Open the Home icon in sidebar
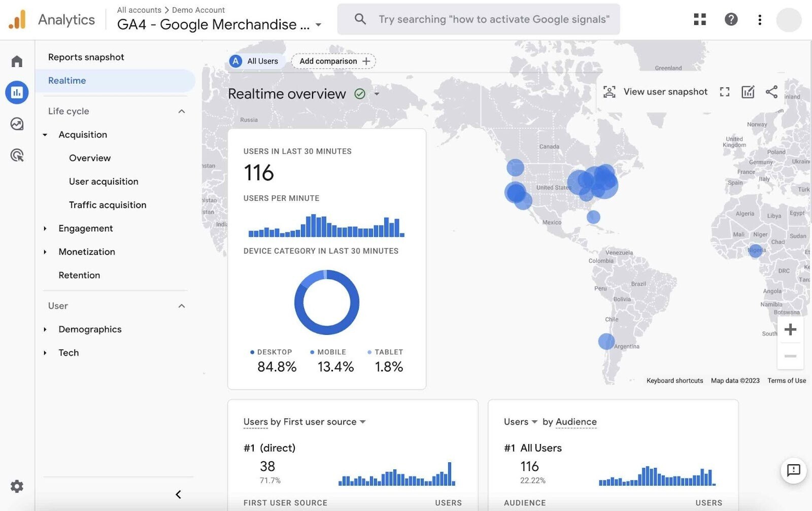This screenshot has width=812, height=511. pyautogui.click(x=17, y=61)
